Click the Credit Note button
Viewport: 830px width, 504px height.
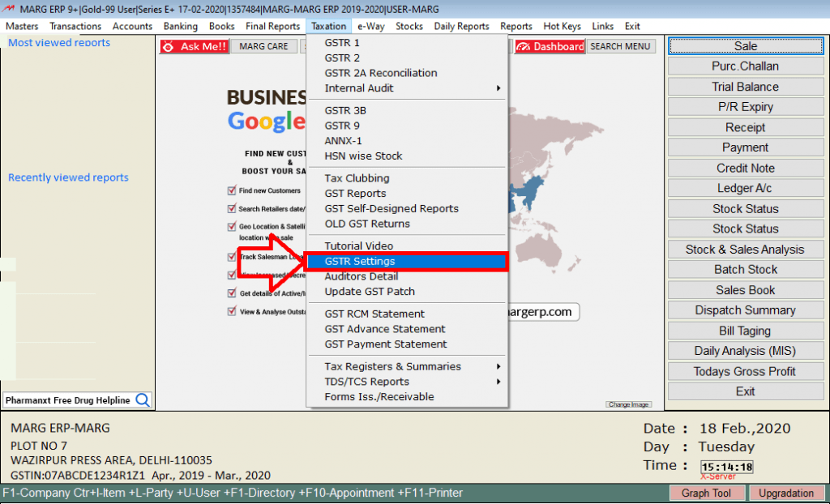point(746,169)
